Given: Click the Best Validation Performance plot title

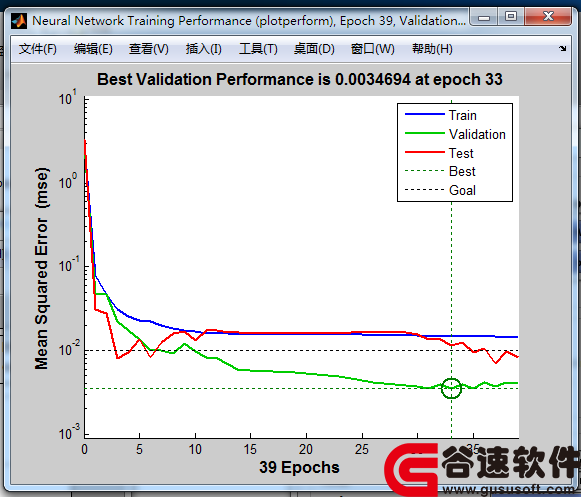Looking at the screenshot, I should point(300,79).
